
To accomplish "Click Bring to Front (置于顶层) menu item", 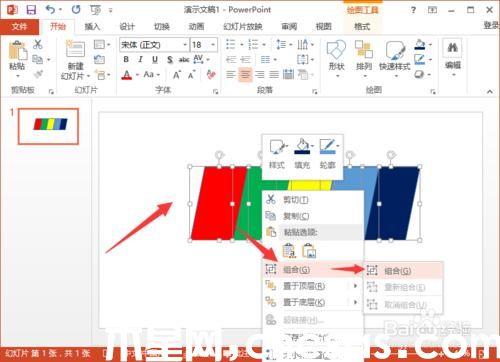I will (x=313, y=286).
